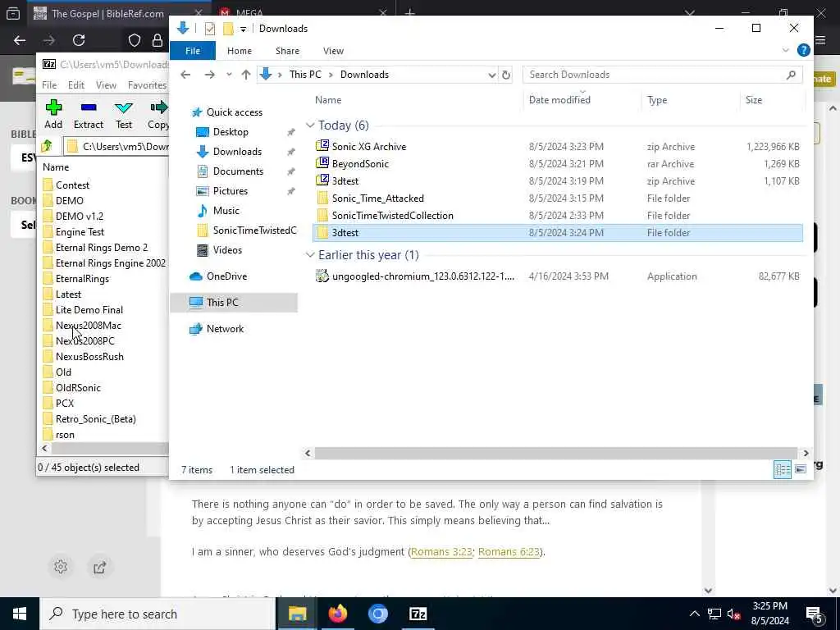Collapse the Earlier this year group

310,255
